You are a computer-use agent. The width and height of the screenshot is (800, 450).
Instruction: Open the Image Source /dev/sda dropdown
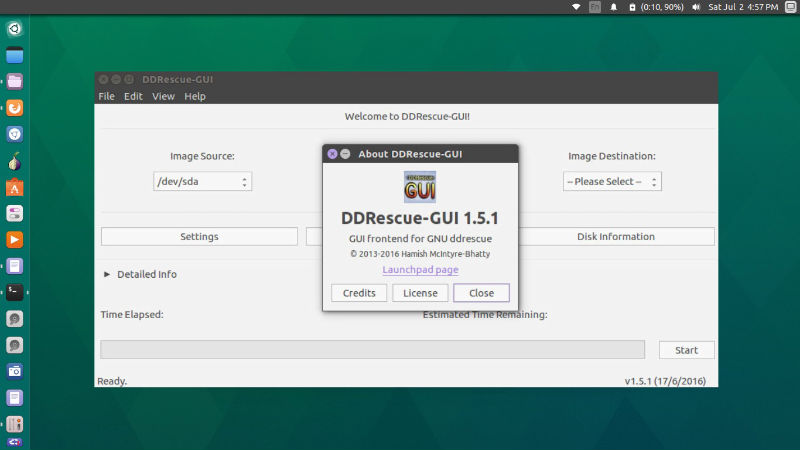(203, 182)
